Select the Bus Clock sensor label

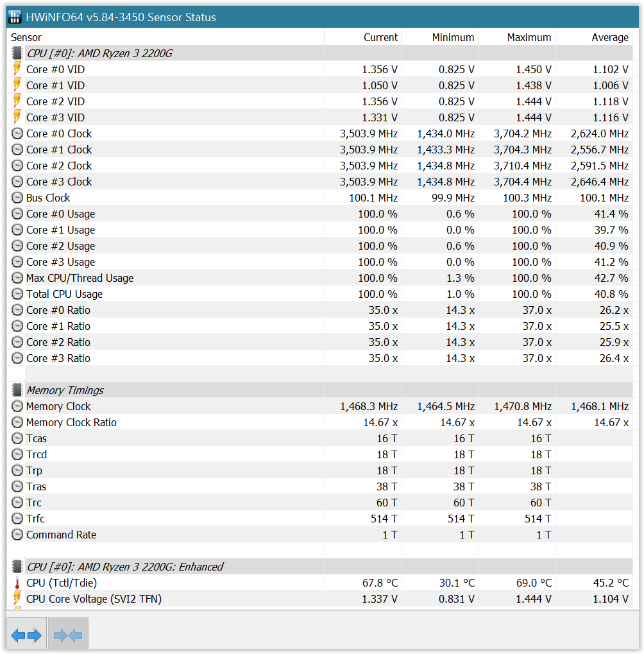[48, 198]
